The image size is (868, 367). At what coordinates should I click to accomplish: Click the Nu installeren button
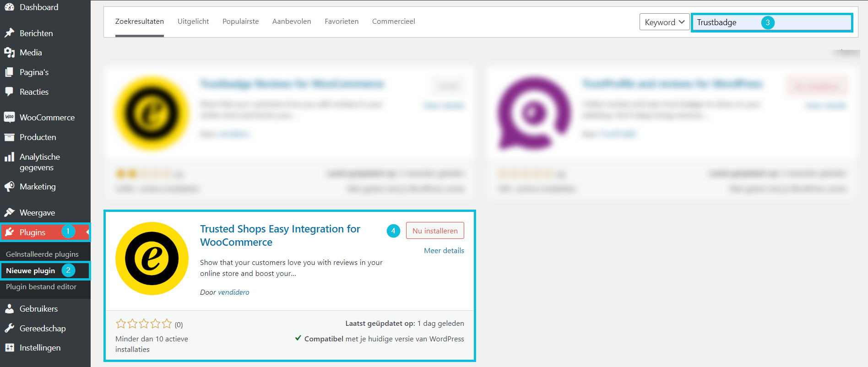pos(435,231)
